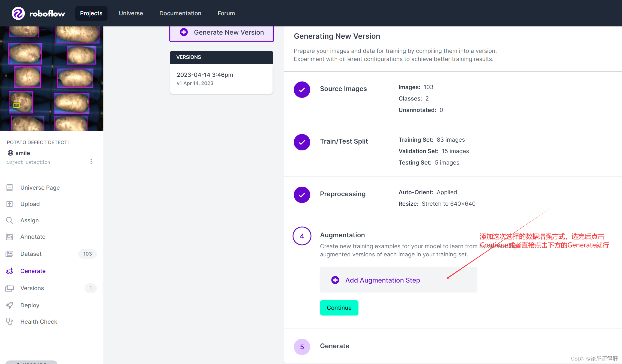This screenshot has height=364, width=622.
Task: Click Preprocessing completed checkmark
Action: pos(302,195)
